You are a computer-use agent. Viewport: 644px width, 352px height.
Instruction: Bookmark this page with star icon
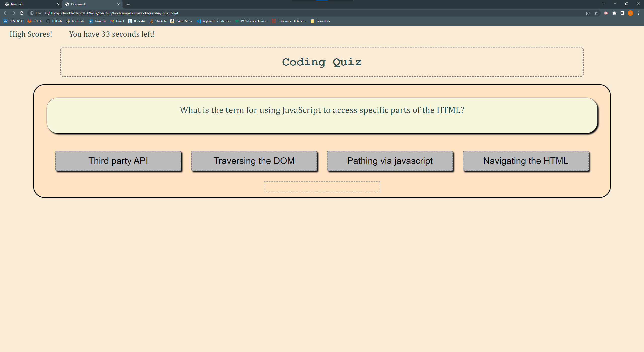(596, 13)
